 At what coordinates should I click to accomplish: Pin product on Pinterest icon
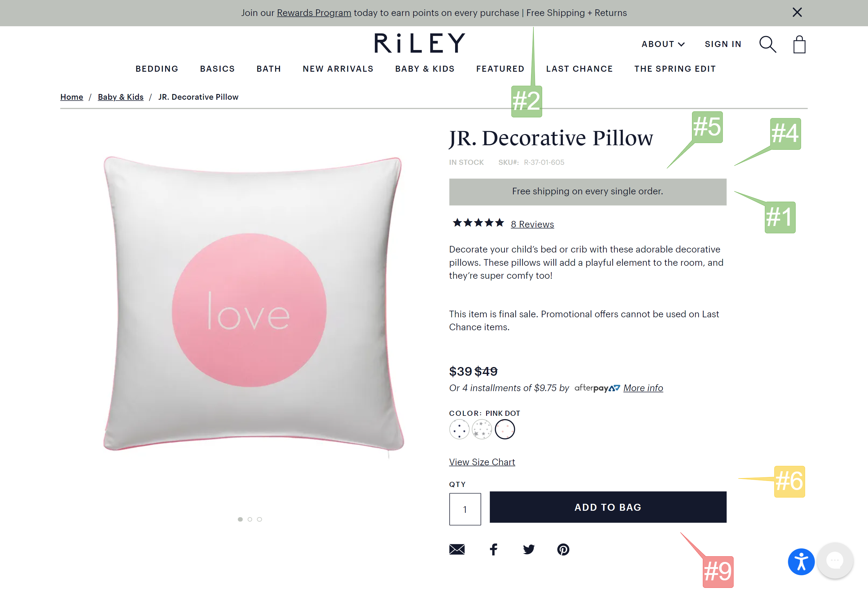pyautogui.click(x=563, y=549)
